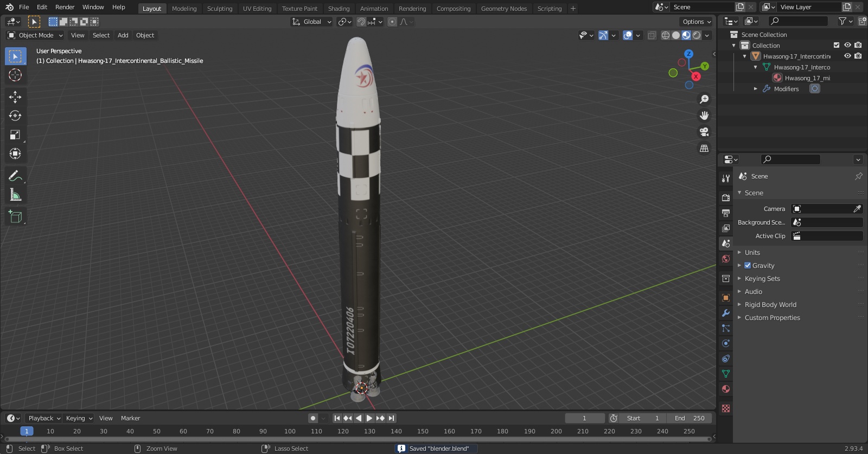The image size is (868, 454).
Task: Open the Object Data properties tab
Action: pos(725,374)
